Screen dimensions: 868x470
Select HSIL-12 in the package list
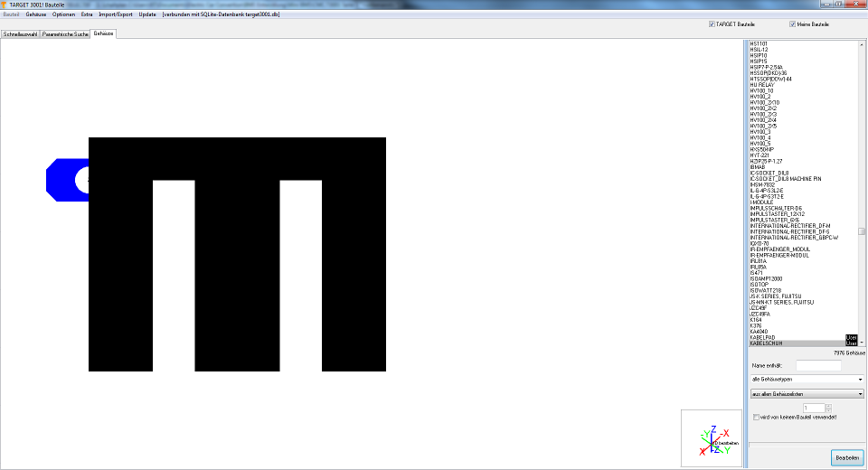[759, 50]
